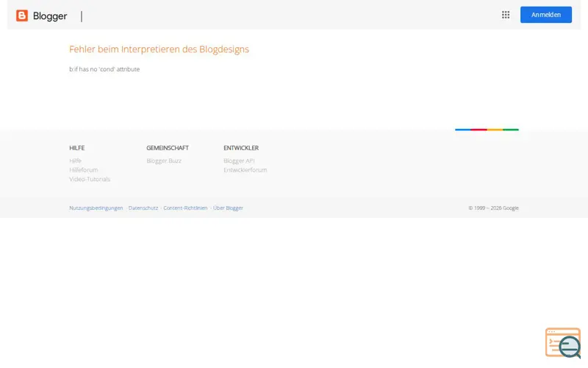Screen dimensions: 588x368
Task: Open the Hilfeforum link
Action: tap(84, 170)
